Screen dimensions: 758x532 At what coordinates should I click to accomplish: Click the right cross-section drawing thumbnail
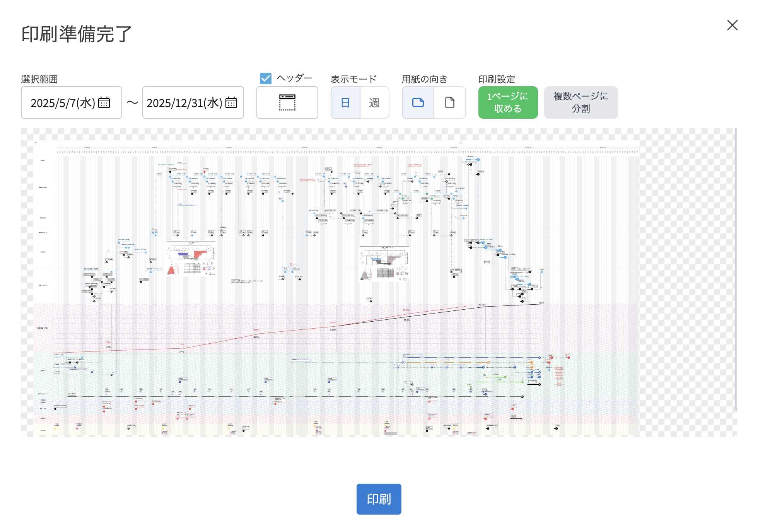(384, 263)
